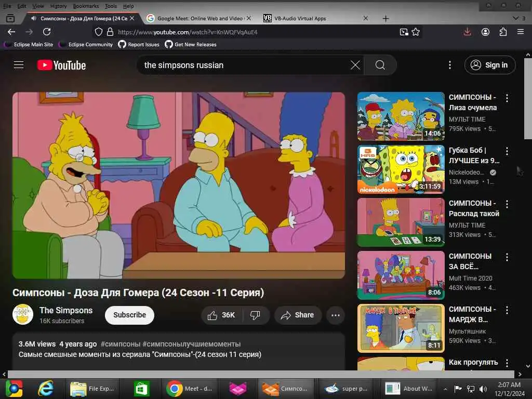
Task: Open The Simpsons channel avatar
Action: tap(23, 314)
